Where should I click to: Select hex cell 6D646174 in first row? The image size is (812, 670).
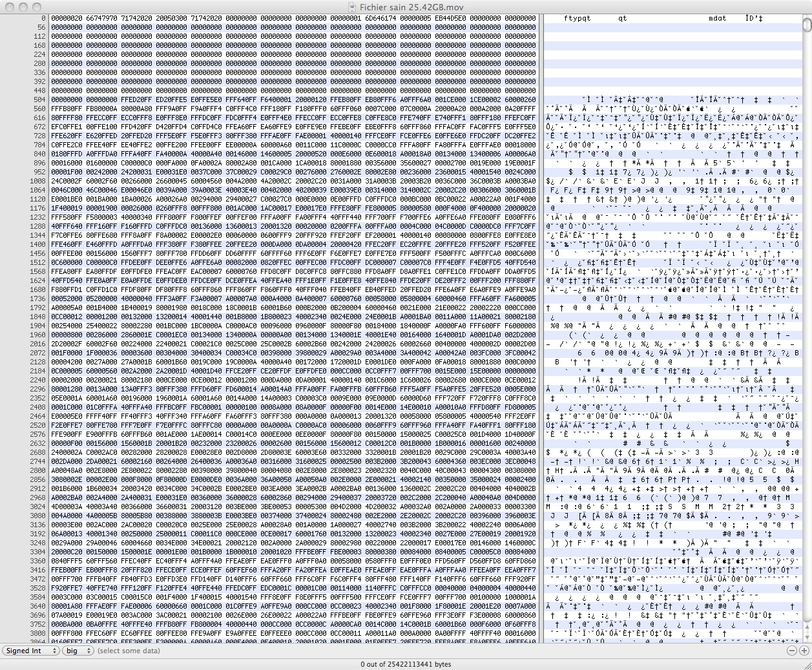(x=380, y=18)
